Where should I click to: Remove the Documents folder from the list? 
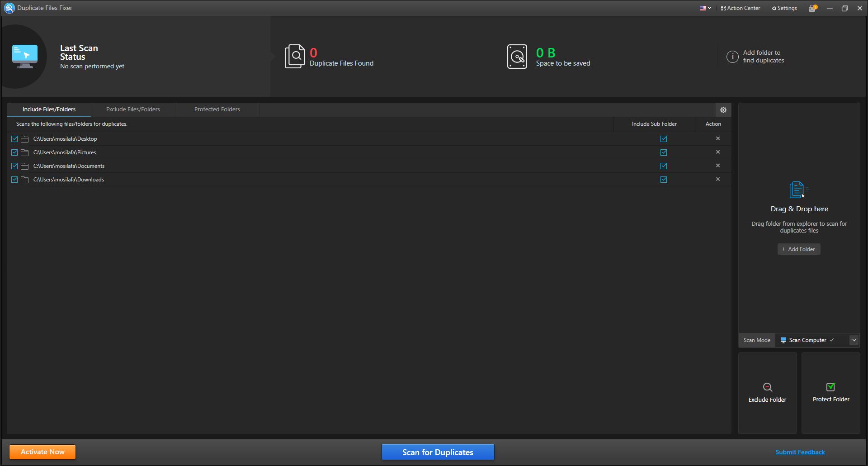[718, 166]
